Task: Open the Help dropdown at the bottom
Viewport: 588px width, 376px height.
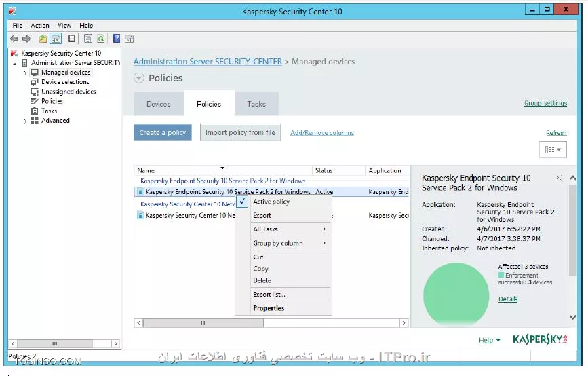Action: (x=490, y=340)
